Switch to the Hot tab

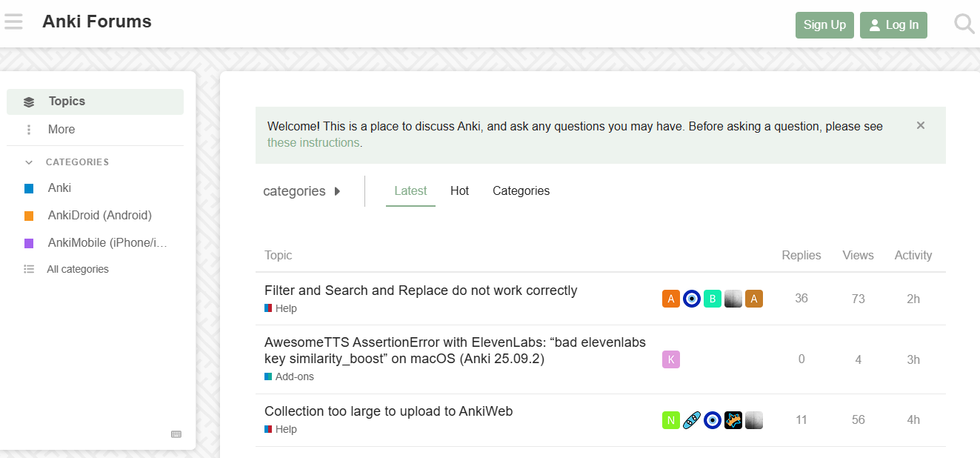(x=460, y=191)
